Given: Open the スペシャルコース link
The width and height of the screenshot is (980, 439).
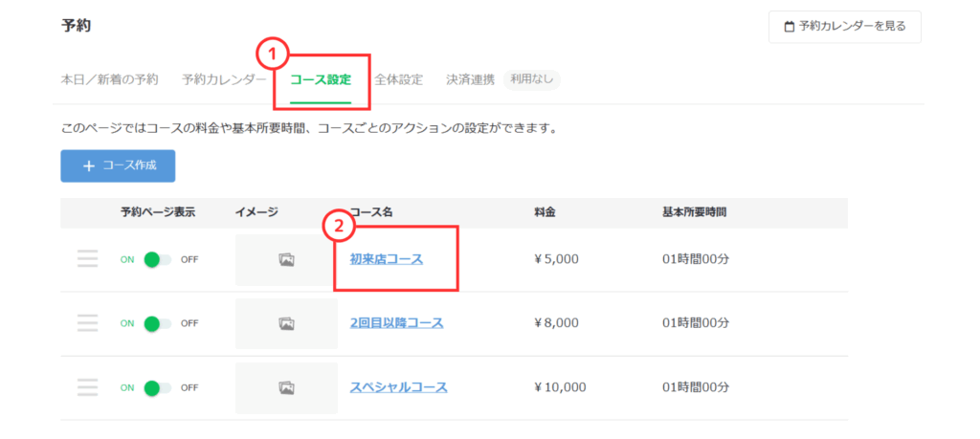Looking at the screenshot, I should 398,387.
